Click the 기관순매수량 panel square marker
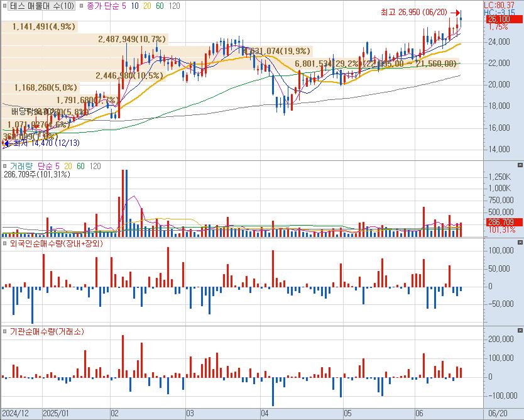Screen dimensions: 524x420 (4, 331)
